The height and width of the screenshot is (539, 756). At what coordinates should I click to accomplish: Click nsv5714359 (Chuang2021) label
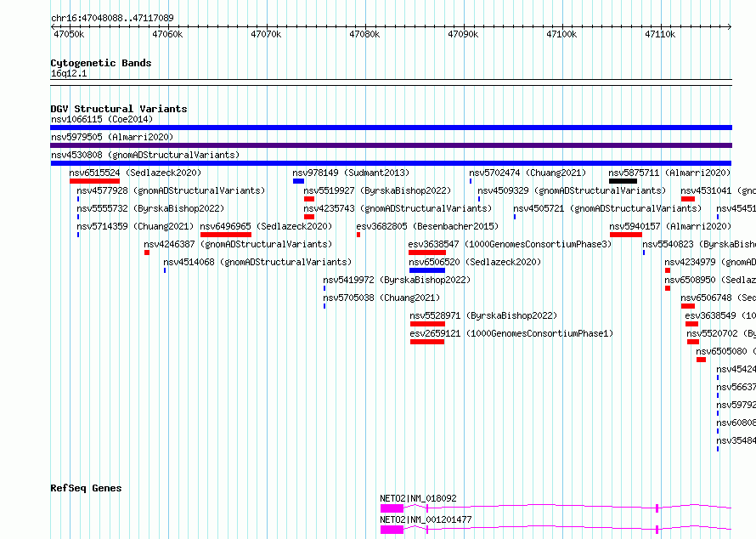click(135, 226)
